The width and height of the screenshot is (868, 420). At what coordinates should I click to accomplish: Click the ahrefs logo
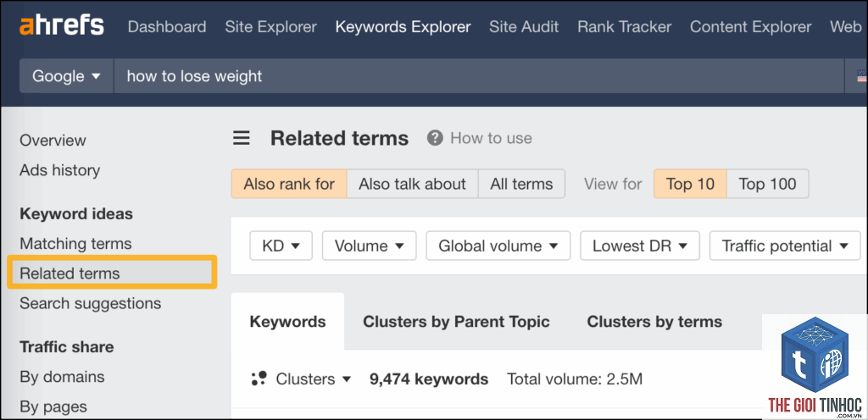point(61,26)
